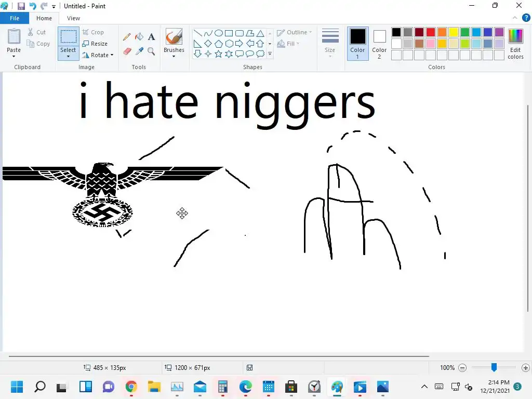This screenshot has width=532, height=399.
Task: Select the Color picker eyedropper tool
Action: coord(139,51)
